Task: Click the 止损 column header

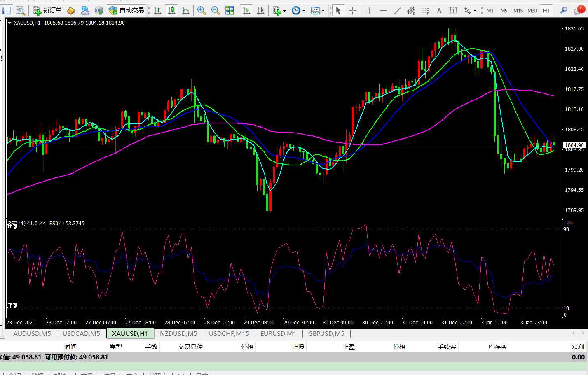Action: (298, 347)
